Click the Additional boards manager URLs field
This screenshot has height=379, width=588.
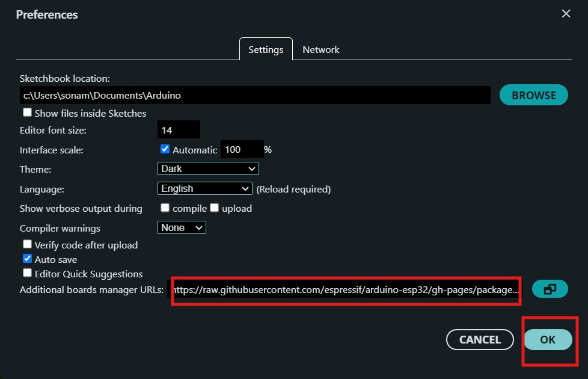345,289
